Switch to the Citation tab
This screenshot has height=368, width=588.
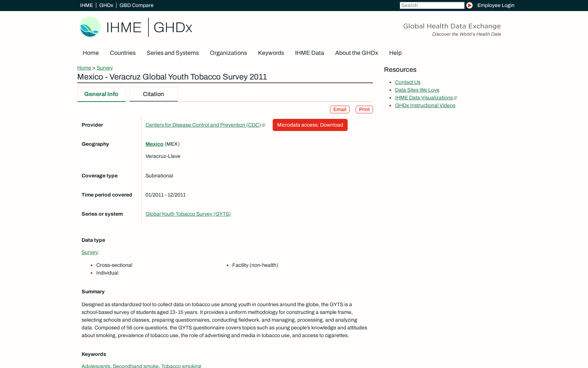[154, 94]
